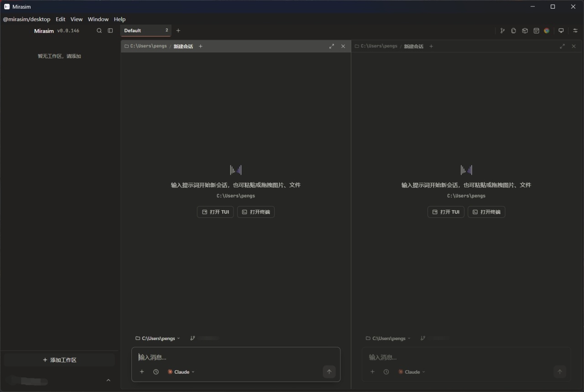Screen dimensions: 584x392
Task: Click the v0.0.146 version label
Action: tap(68, 31)
